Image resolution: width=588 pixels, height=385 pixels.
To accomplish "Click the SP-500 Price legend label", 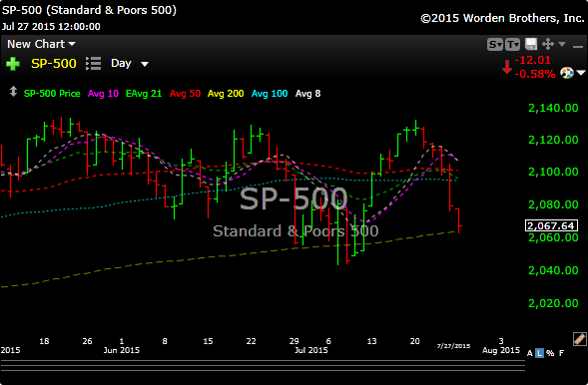I will (x=52, y=94).
